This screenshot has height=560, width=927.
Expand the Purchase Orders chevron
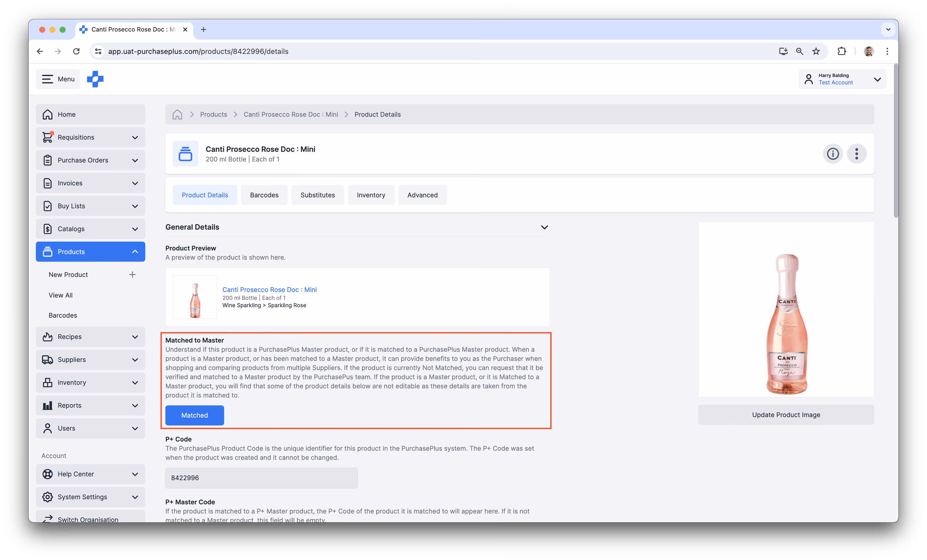point(135,160)
